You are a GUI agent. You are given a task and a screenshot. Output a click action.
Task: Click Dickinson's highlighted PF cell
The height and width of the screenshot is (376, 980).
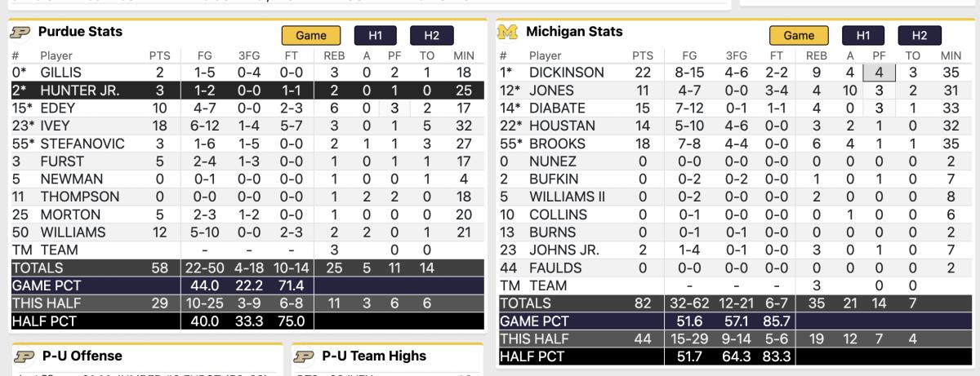(x=880, y=73)
